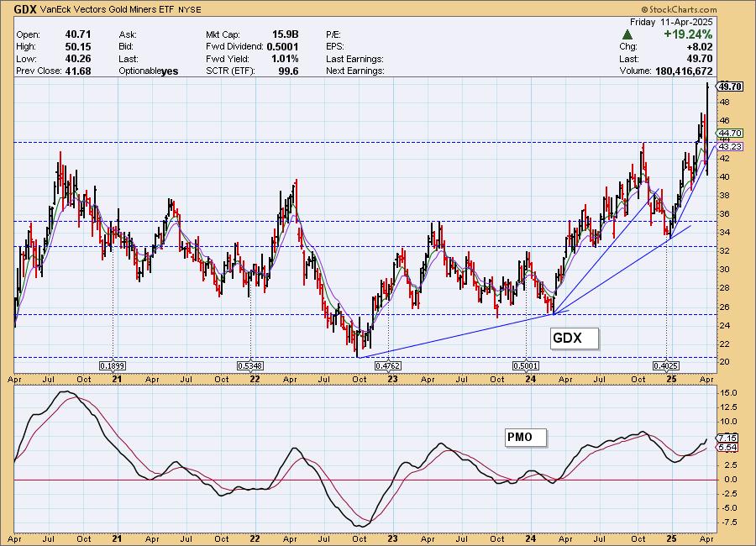Click the Low value 40.26

click(78, 59)
